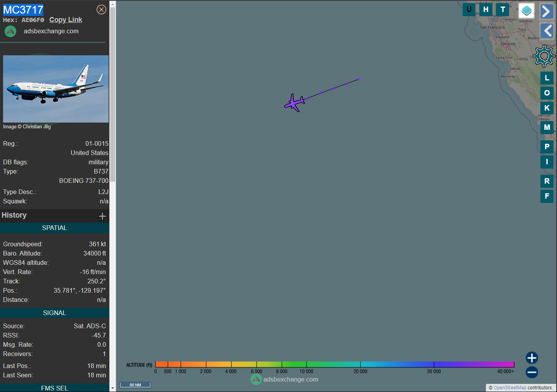The width and height of the screenshot is (557, 392).
Task: Toggle the U map button
Action: pos(469,10)
